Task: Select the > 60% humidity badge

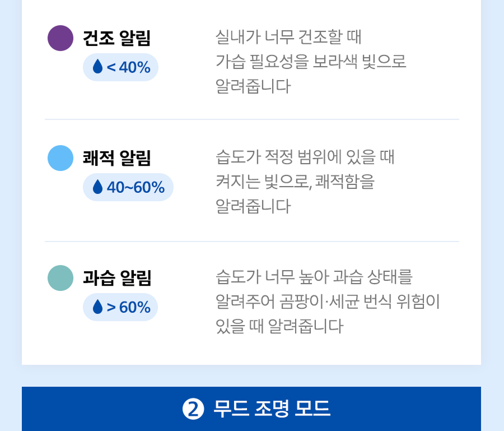Action: coord(120,307)
